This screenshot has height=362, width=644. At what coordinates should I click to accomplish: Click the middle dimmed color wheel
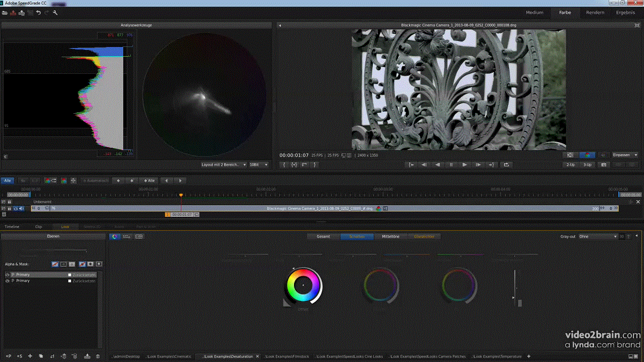pos(381,286)
